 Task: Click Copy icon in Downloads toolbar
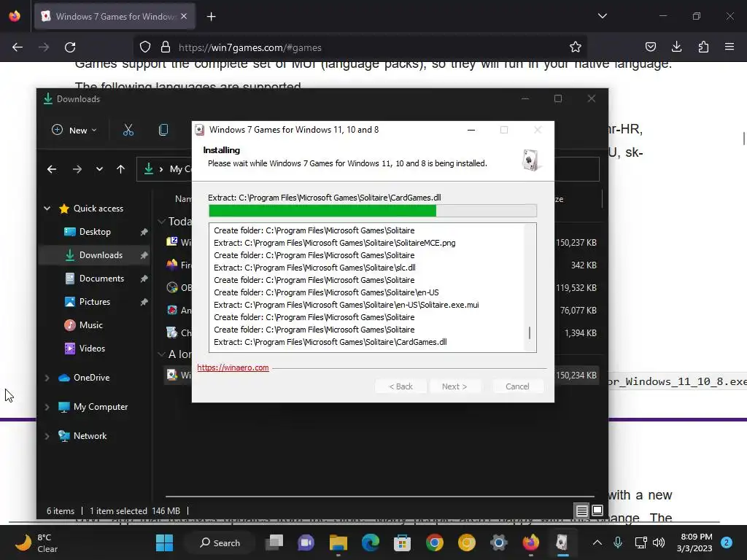coord(163,130)
